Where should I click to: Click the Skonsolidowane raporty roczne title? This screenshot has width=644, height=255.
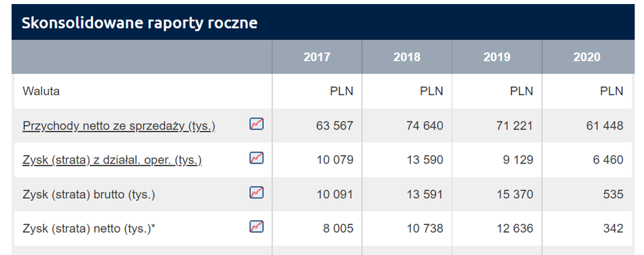139,23
